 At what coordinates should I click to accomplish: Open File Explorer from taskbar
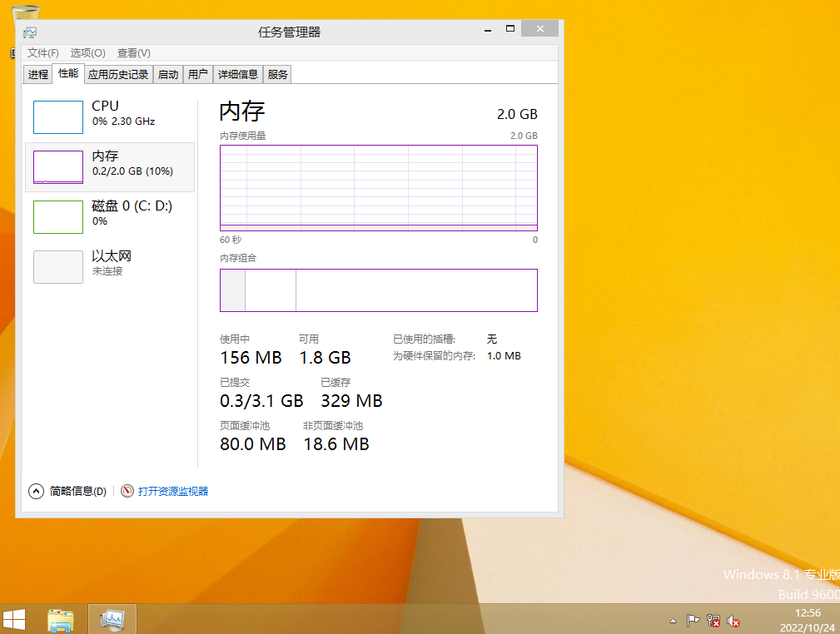[x=61, y=620]
